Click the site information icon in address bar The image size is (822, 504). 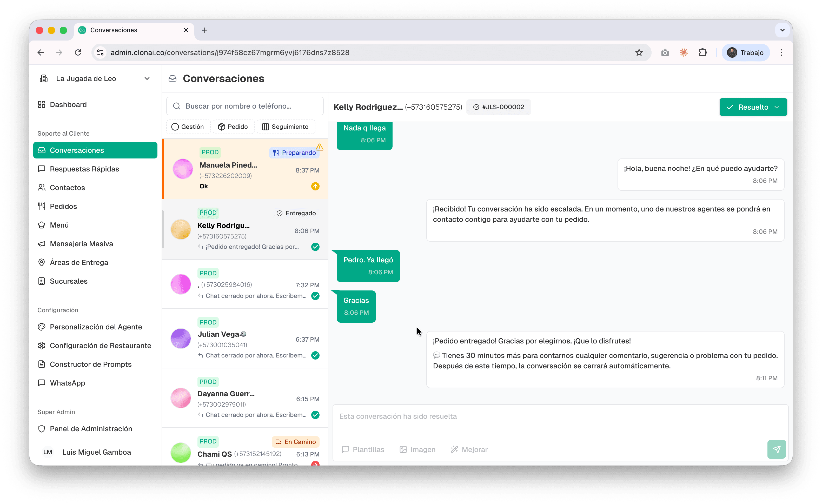pyautogui.click(x=100, y=52)
